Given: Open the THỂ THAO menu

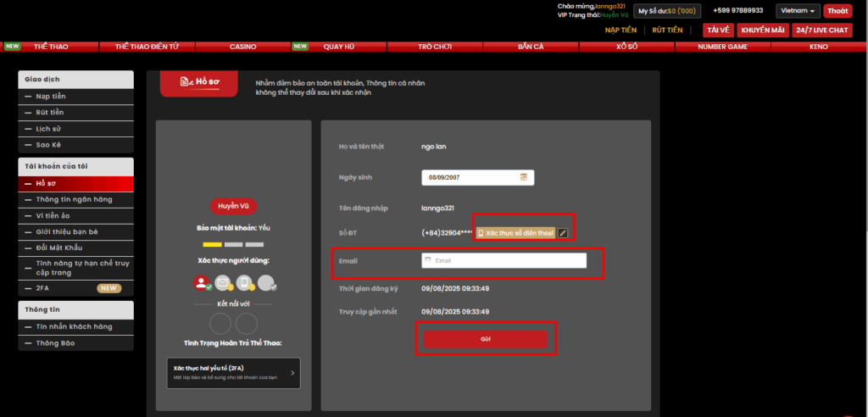Looking at the screenshot, I should point(51,47).
